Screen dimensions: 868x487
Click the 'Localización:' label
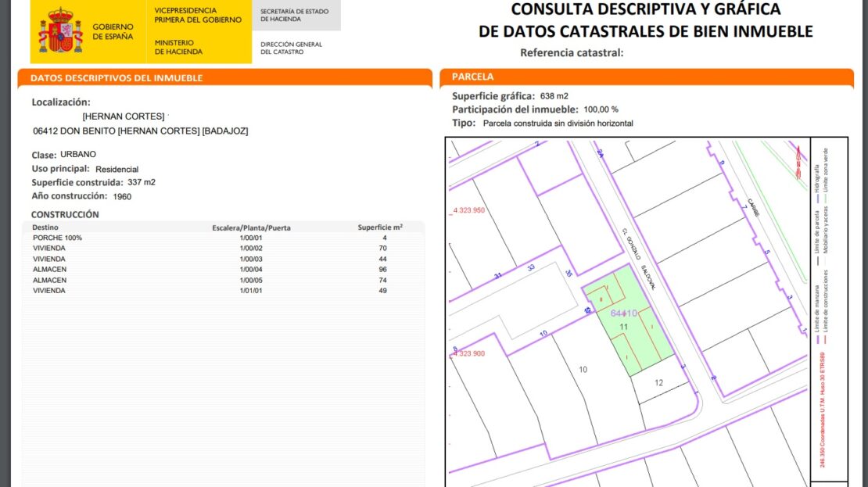coord(61,102)
